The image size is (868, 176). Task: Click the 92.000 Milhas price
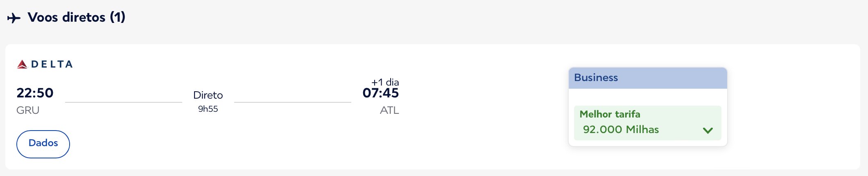[621, 130]
